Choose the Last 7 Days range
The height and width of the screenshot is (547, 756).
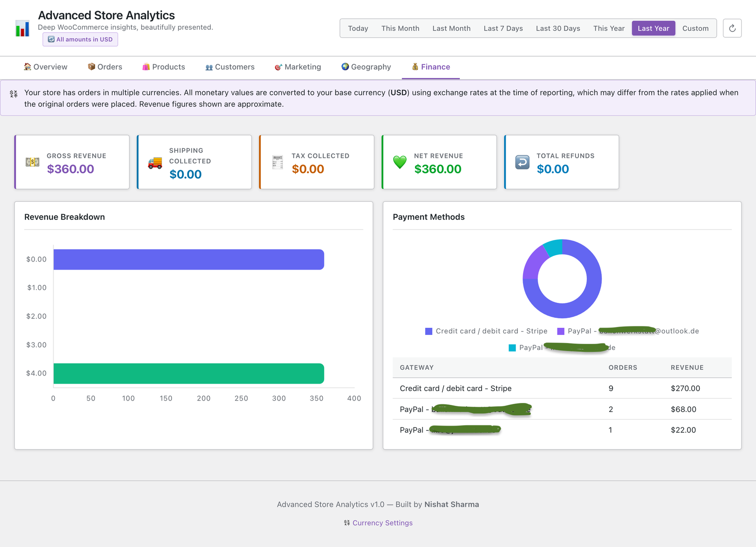[503, 28]
